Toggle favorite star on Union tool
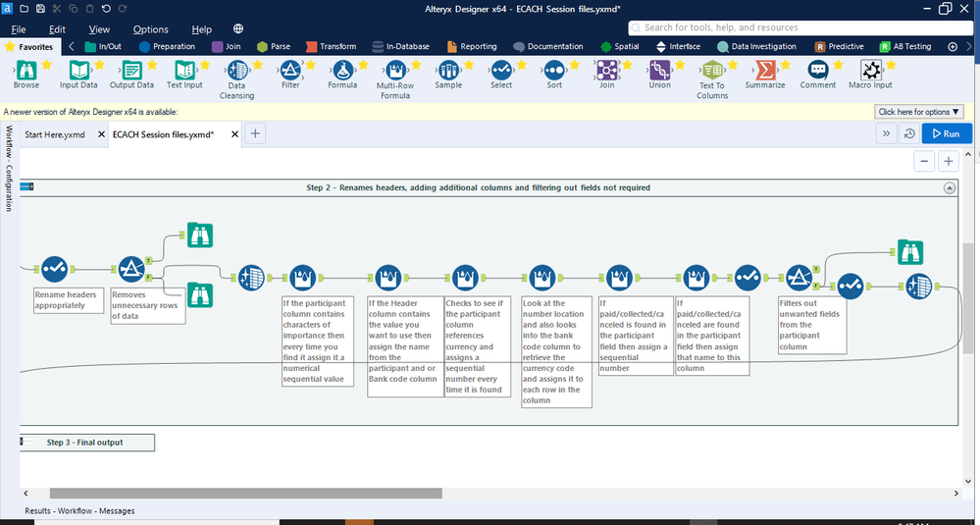This screenshot has width=980, height=525. click(680, 65)
